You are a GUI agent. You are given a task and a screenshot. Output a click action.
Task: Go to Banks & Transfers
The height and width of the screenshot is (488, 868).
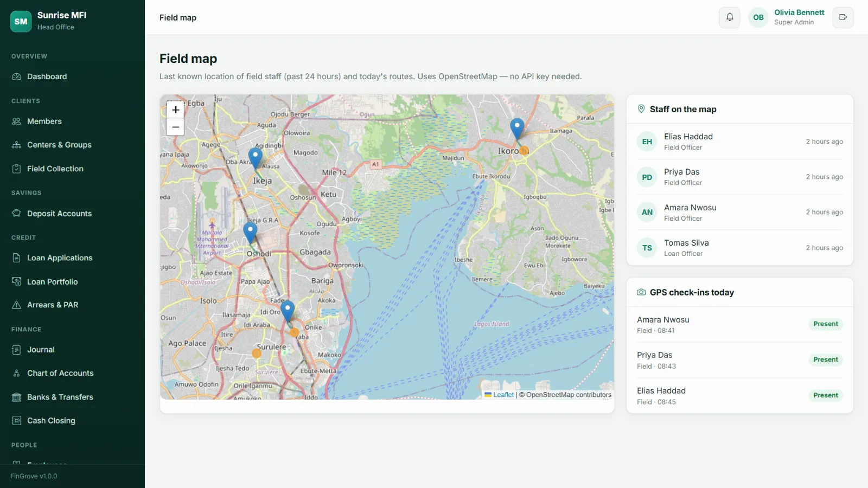(x=72, y=397)
